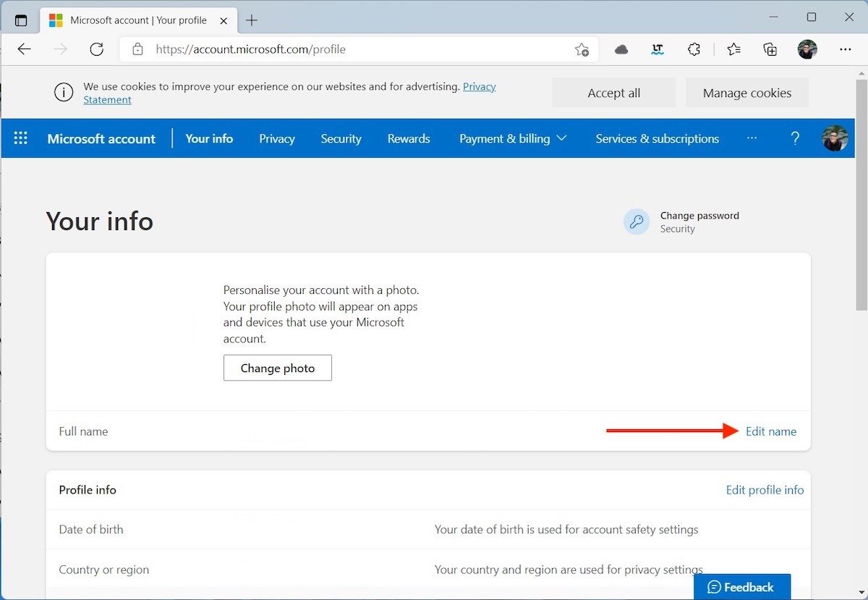
Task: Switch to the Security tab
Action: [x=341, y=138]
